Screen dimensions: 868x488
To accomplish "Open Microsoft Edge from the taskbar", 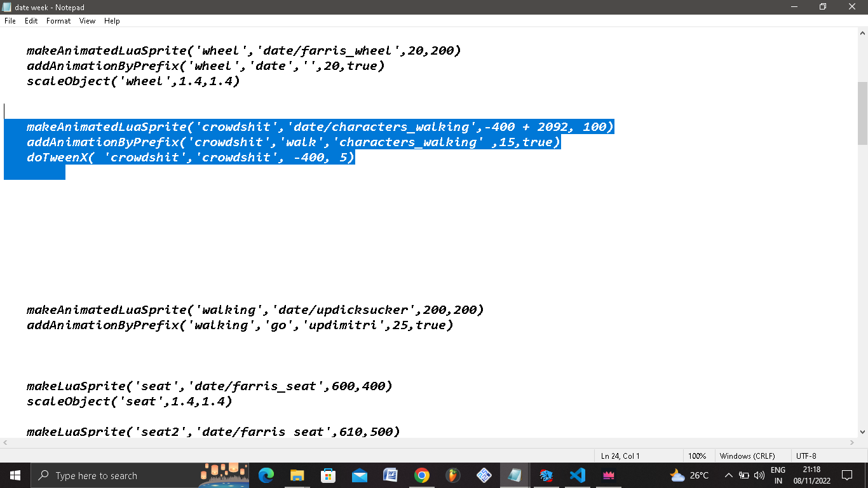I will tap(266, 475).
